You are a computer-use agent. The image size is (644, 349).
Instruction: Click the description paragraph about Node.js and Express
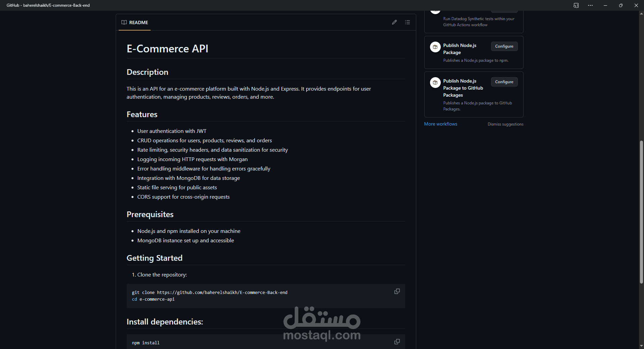point(249,93)
